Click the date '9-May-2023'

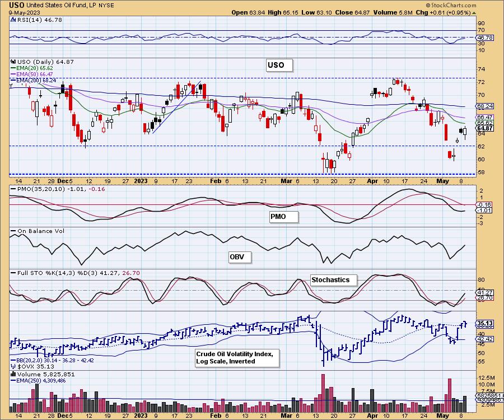tap(25, 12)
